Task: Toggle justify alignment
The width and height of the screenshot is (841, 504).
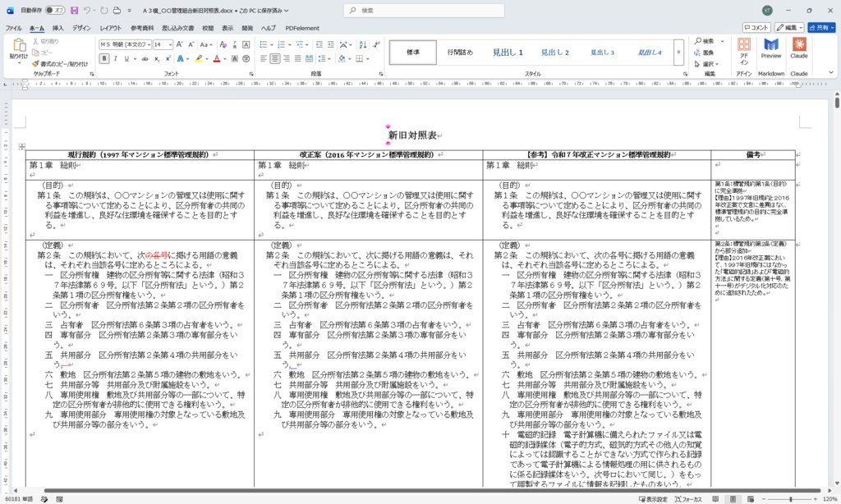Action: pos(297,59)
